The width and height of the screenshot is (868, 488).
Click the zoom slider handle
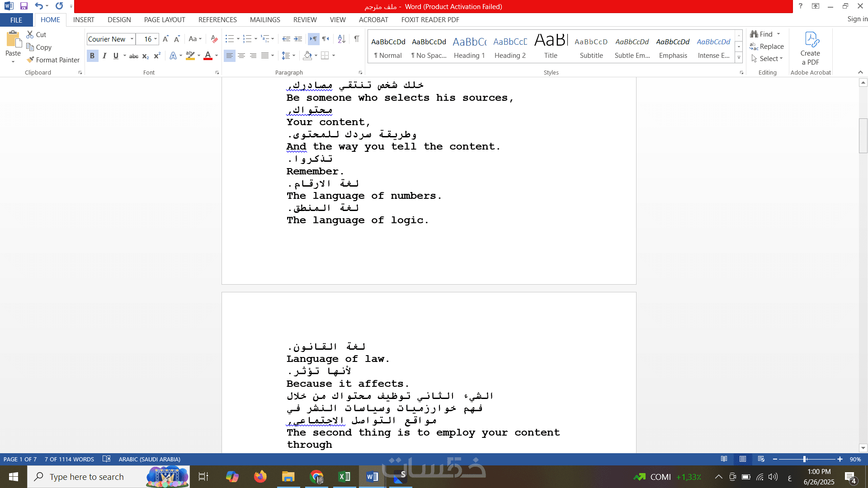click(805, 459)
